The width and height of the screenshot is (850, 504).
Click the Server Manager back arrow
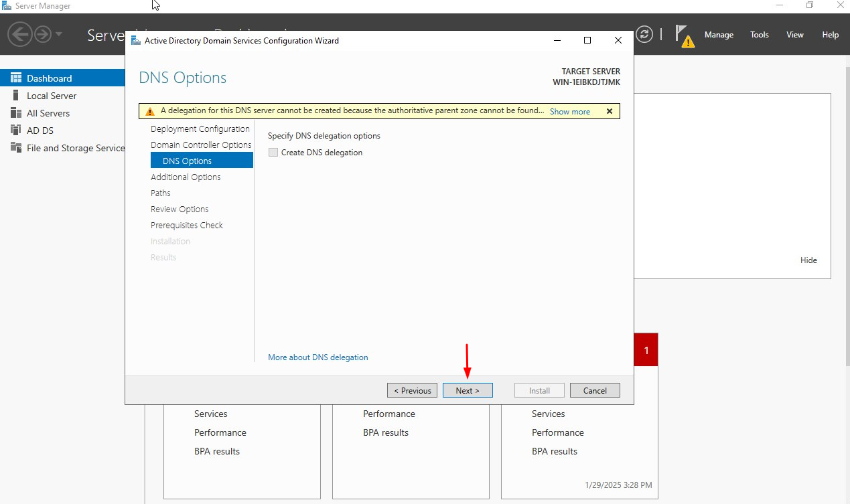point(20,34)
